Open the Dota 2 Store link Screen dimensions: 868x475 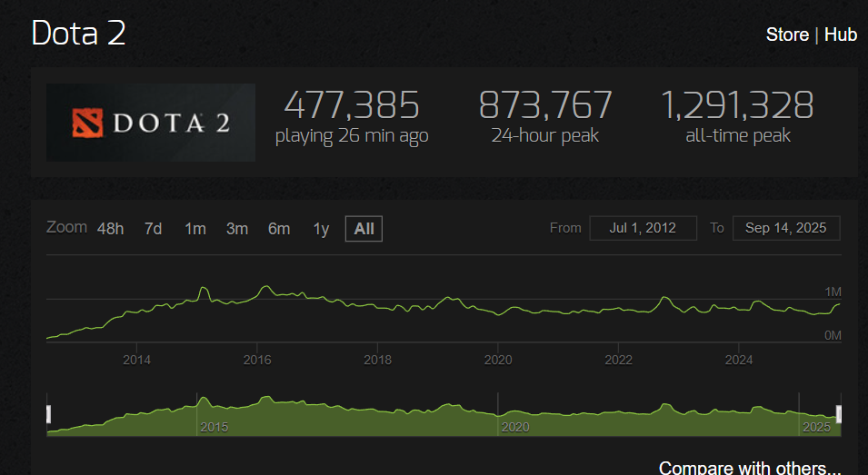(x=787, y=35)
